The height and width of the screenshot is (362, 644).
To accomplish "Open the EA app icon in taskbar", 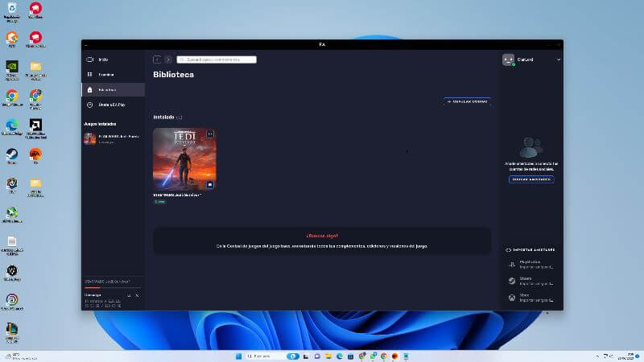I will (x=394, y=356).
